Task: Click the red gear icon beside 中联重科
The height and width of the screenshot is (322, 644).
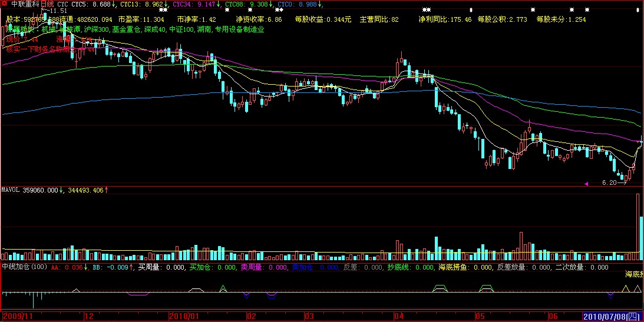Action: 5,5
